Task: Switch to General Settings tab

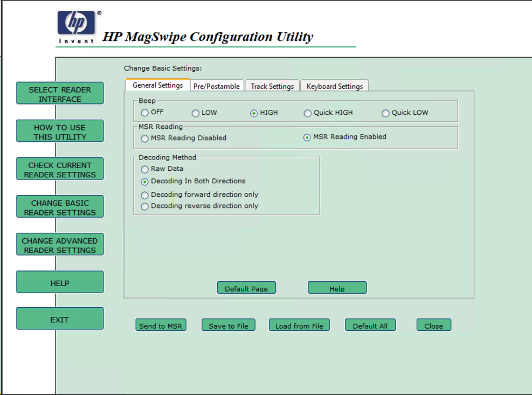Action: pyautogui.click(x=157, y=85)
